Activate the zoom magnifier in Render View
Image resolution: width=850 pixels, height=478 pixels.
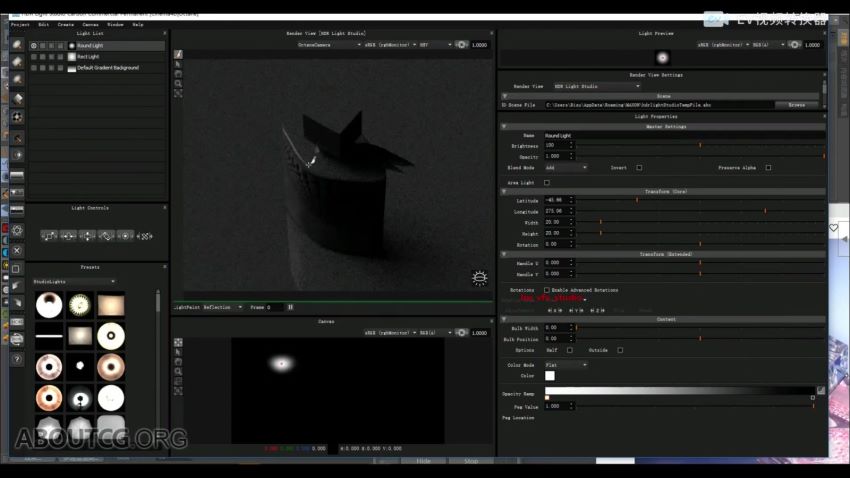(x=178, y=83)
